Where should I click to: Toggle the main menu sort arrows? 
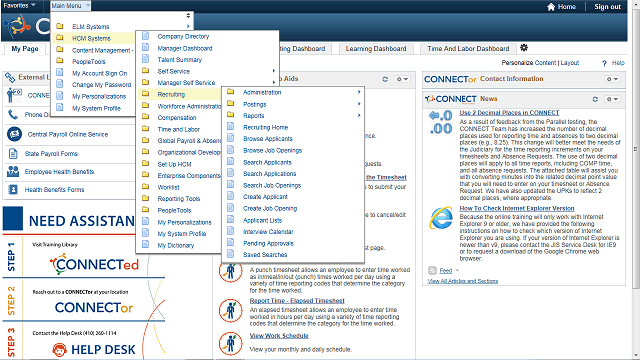(x=188, y=16)
